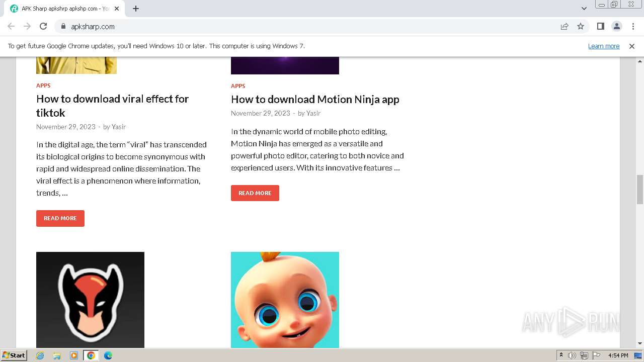Open the red wolverine mask app thumbnail

pyautogui.click(x=90, y=300)
